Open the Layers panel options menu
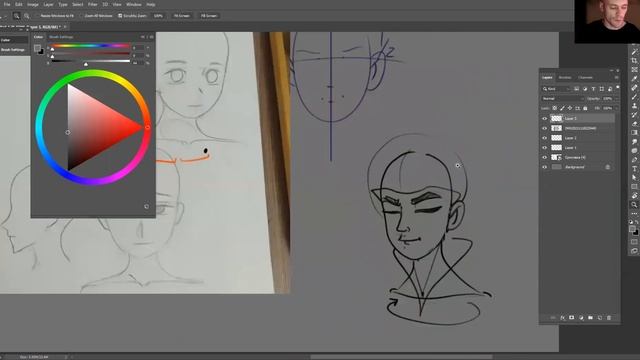 click(616, 78)
